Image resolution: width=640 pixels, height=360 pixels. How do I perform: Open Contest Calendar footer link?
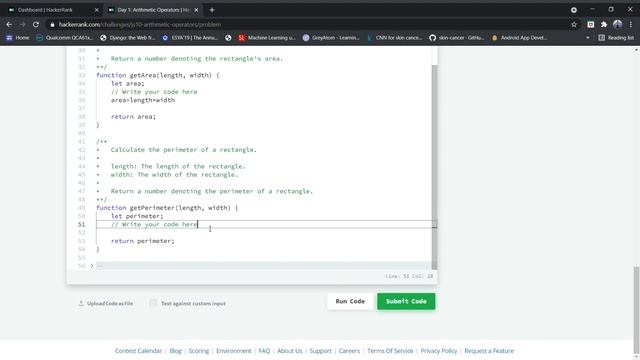(x=138, y=351)
